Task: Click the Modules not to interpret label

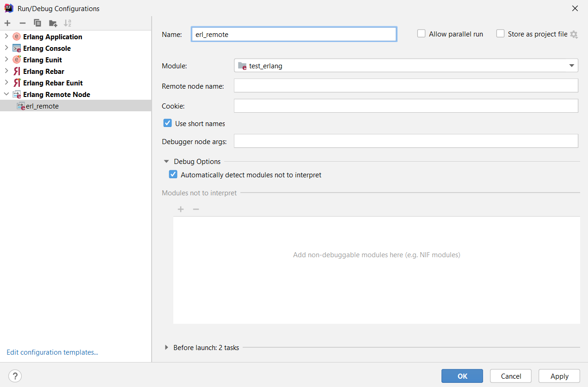Action: 199,193
